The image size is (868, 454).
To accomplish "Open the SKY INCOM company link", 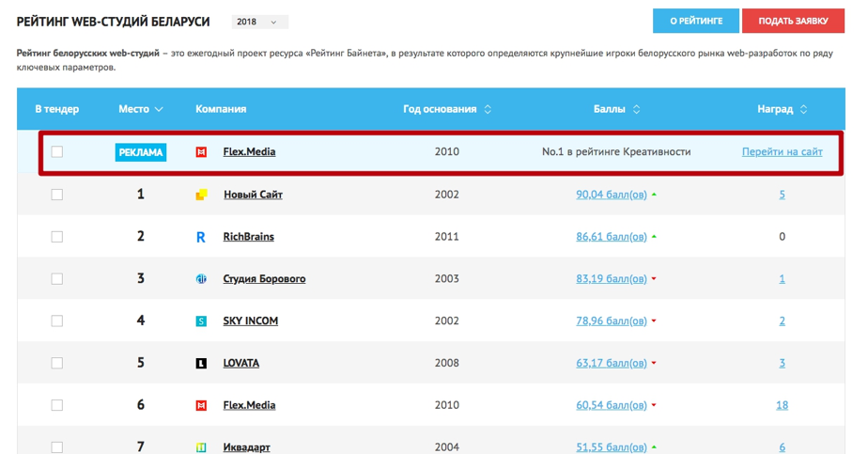I will [250, 321].
